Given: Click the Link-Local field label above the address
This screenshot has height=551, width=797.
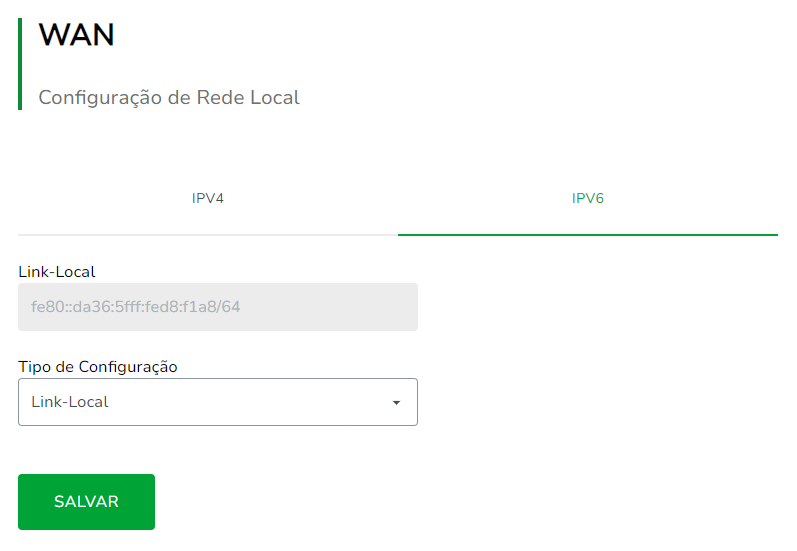Looking at the screenshot, I should pyautogui.click(x=57, y=271).
